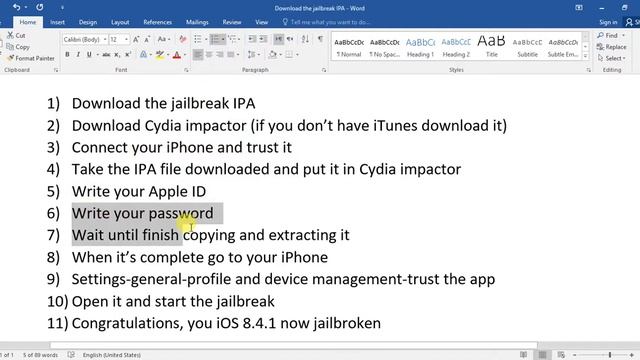Open the font size dropdown
The image size is (640, 360).
127,39
